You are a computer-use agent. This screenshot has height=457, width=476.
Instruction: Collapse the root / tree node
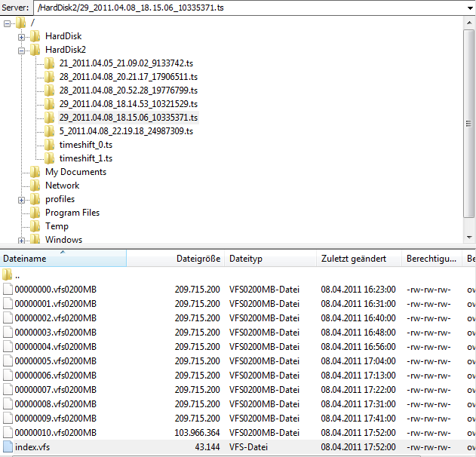[x=7, y=23]
